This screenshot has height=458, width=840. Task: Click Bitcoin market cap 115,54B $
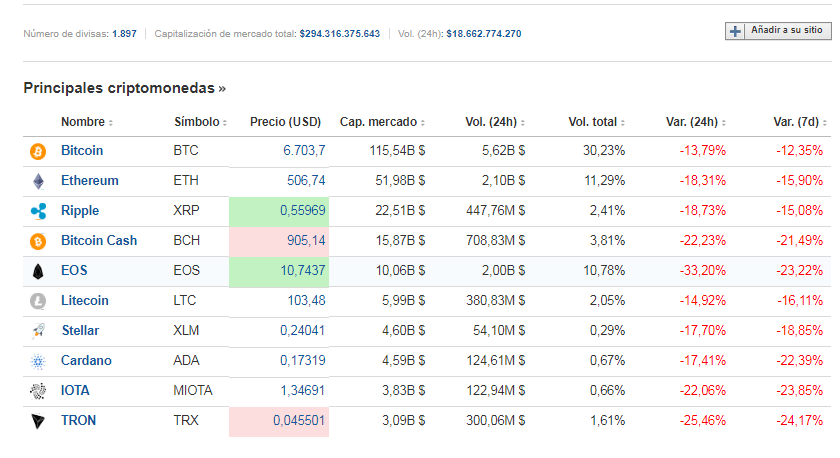(397, 151)
